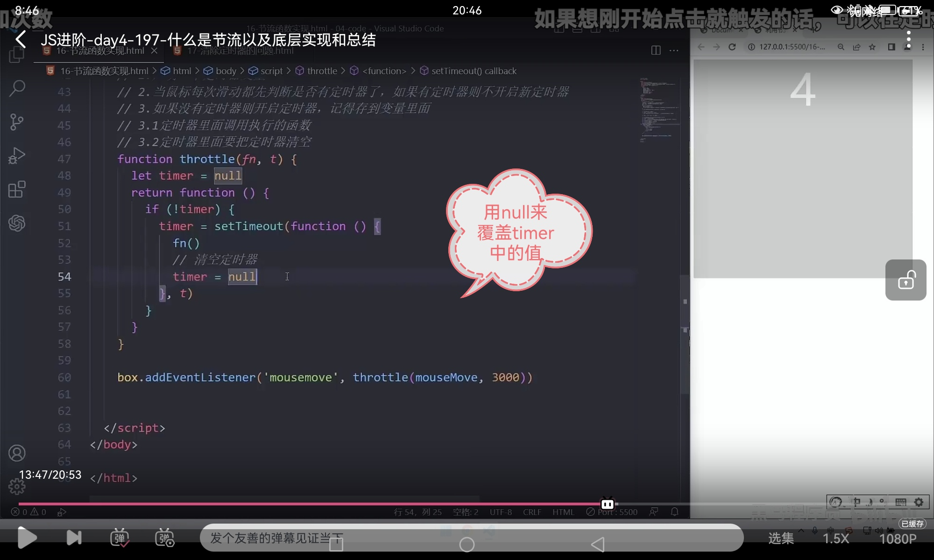Open VS Code Search in the activity bar
Viewport: 934px width, 560px height.
tap(17, 88)
